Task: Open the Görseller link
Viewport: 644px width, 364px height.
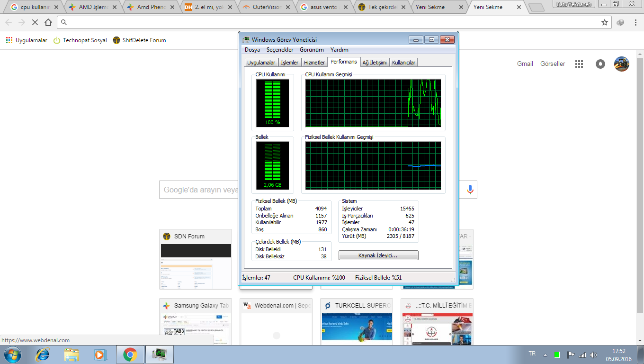Action: [x=553, y=64]
